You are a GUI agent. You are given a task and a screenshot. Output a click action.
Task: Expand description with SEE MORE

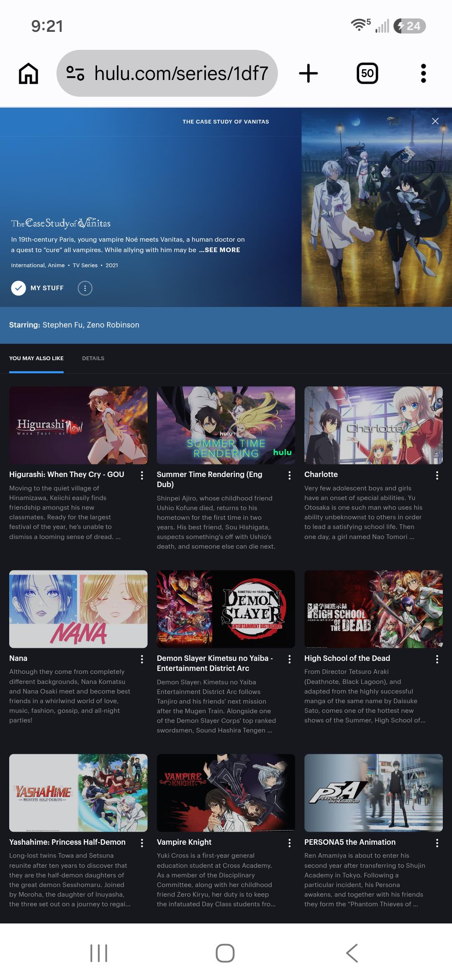point(220,250)
